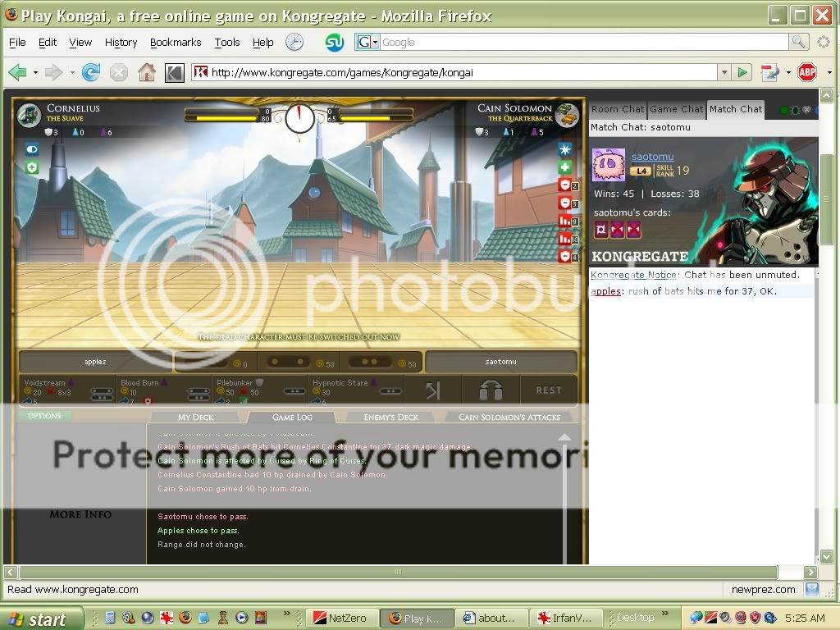The width and height of the screenshot is (840, 630).
Task: Click the StumbleUpon toolbar icon
Action: click(335, 43)
